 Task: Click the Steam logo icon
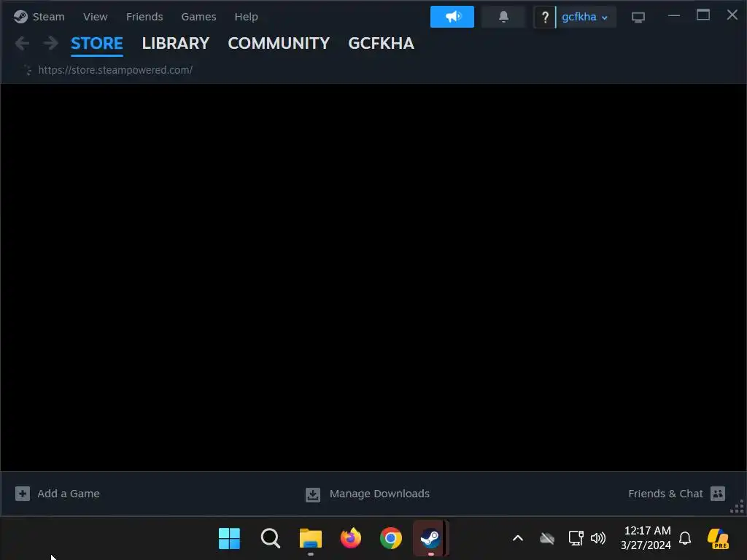(x=20, y=17)
